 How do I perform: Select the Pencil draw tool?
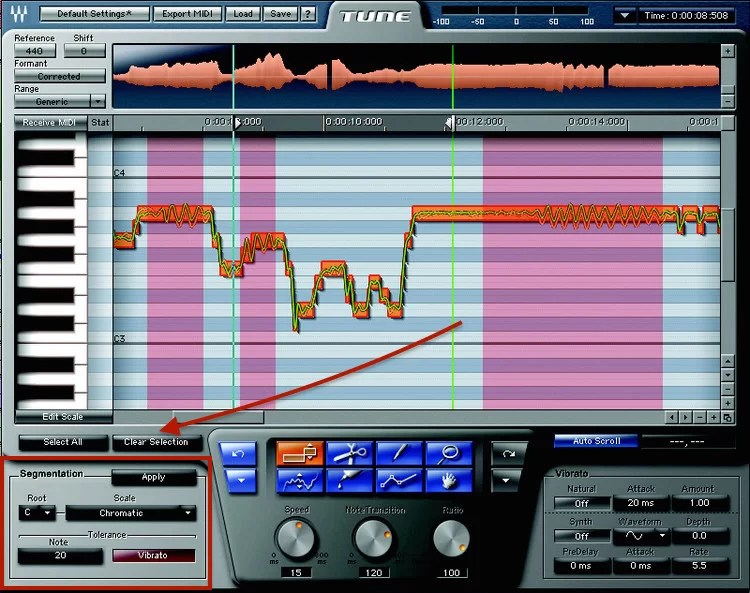[399, 453]
